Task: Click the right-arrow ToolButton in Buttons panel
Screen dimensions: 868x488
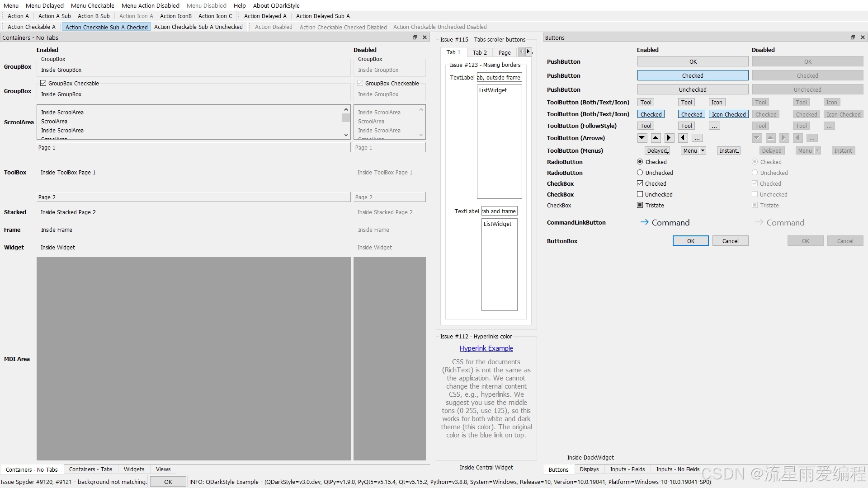Action: coord(670,138)
